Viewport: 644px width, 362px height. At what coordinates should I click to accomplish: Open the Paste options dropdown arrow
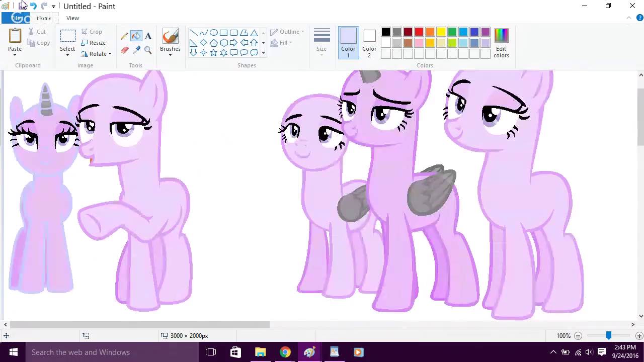pos(15,55)
